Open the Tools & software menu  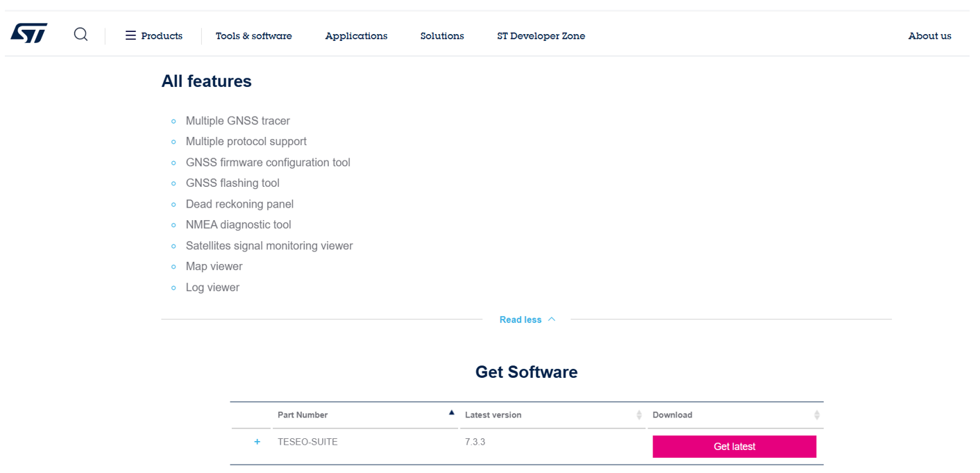point(253,36)
